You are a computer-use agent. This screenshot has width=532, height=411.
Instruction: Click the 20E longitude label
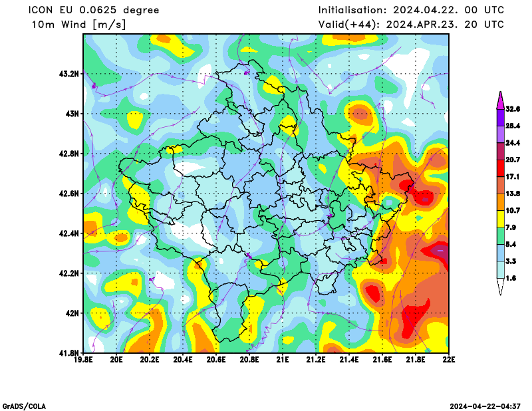(x=116, y=359)
